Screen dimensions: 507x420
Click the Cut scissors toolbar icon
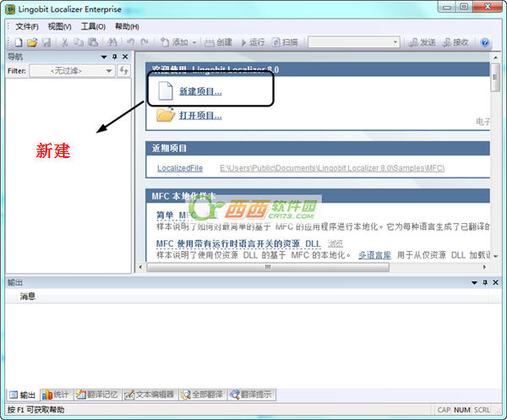(x=65, y=42)
